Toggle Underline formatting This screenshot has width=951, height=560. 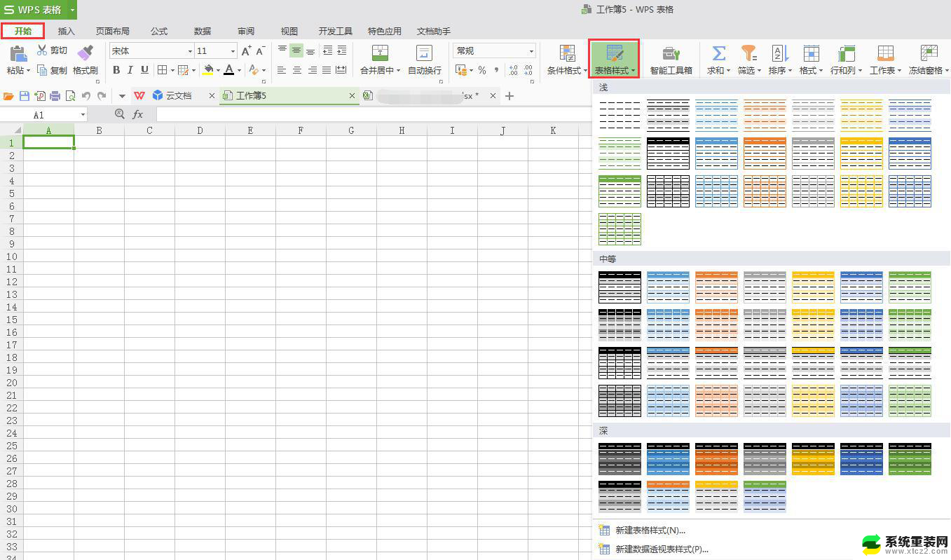[x=144, y=70]
